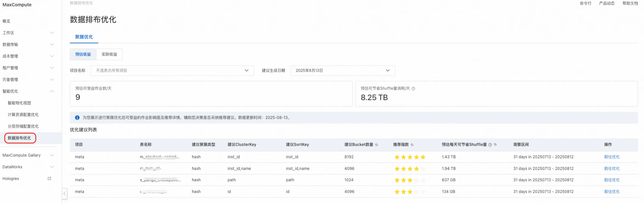Click the five-star rating in first row
The width and height of the screenshot is (644, 204).
tap(410, 157)
